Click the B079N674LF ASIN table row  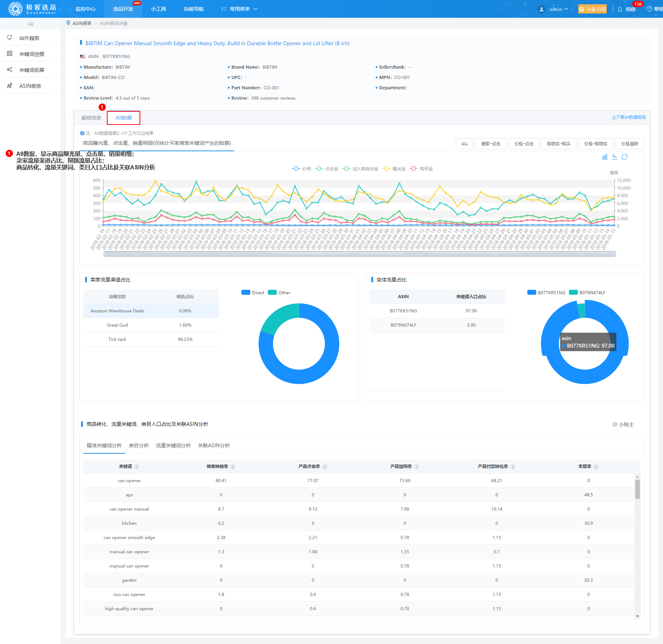437,325
